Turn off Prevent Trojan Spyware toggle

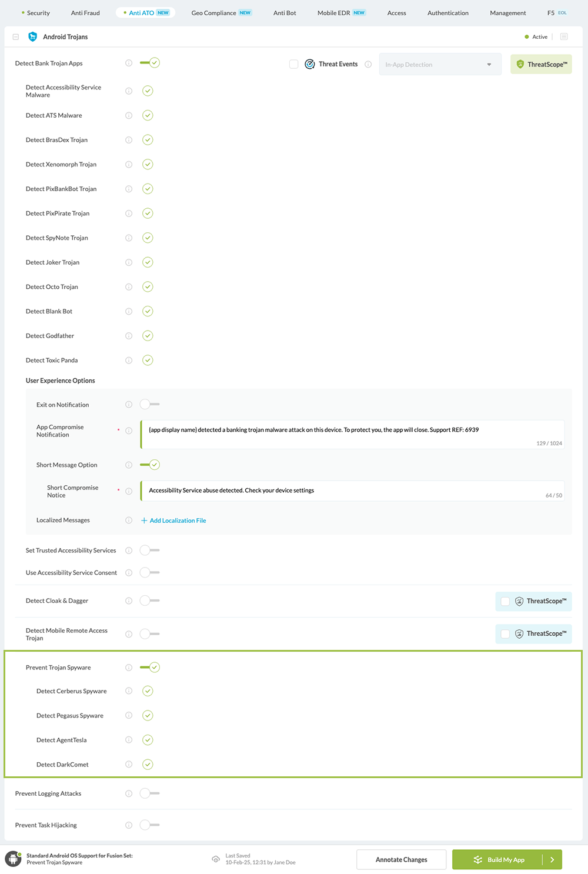point(150,667)
